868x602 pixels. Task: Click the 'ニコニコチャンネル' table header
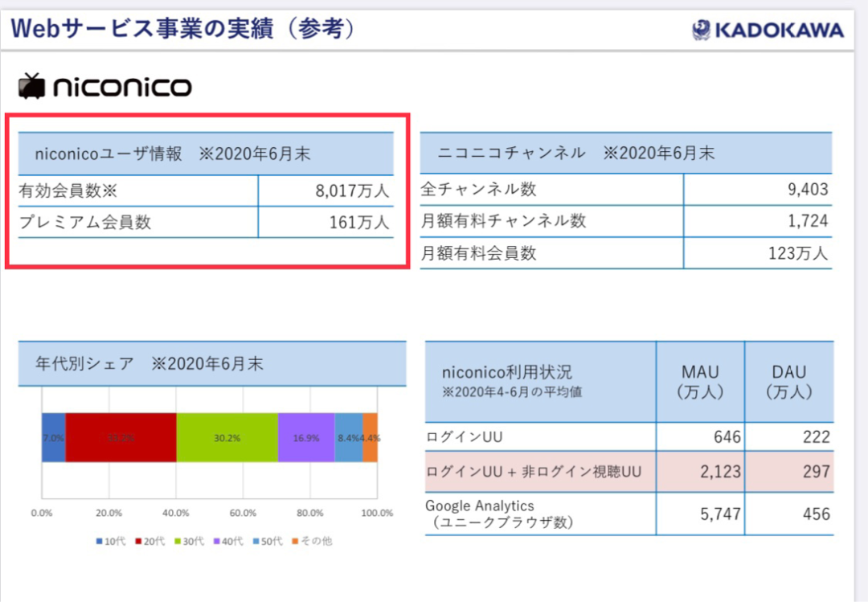click(x=626, y=153)
